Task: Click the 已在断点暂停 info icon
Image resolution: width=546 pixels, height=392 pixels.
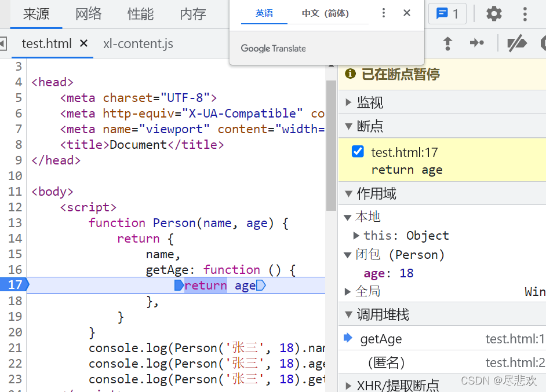Action: (350, 74)
